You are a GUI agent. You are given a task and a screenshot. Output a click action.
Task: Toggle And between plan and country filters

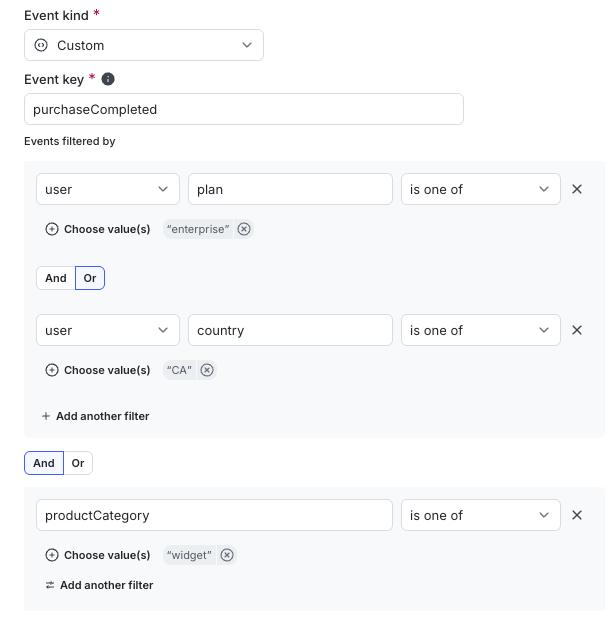pos(56,278)
